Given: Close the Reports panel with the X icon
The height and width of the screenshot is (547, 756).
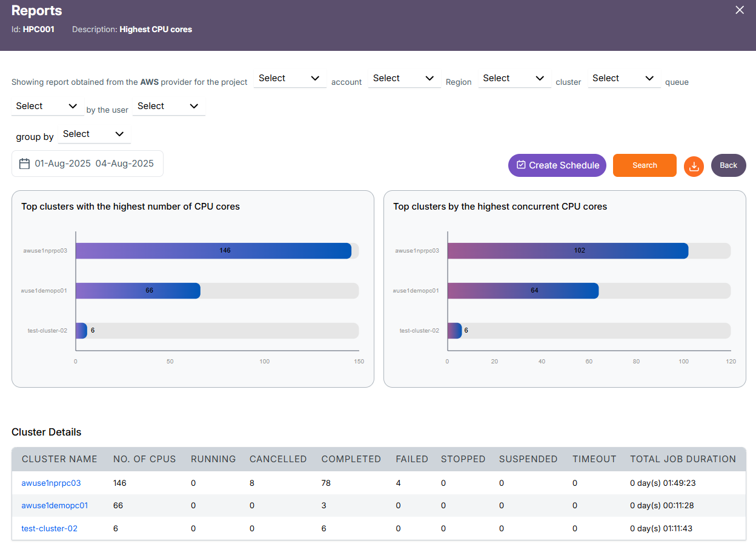Looking at the screenshot, I should click(740, 10).
